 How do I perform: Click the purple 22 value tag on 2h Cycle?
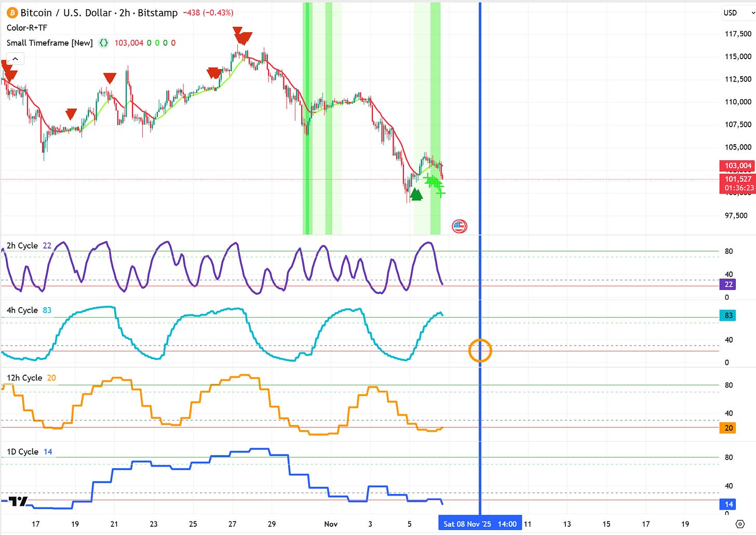point(728,284)
